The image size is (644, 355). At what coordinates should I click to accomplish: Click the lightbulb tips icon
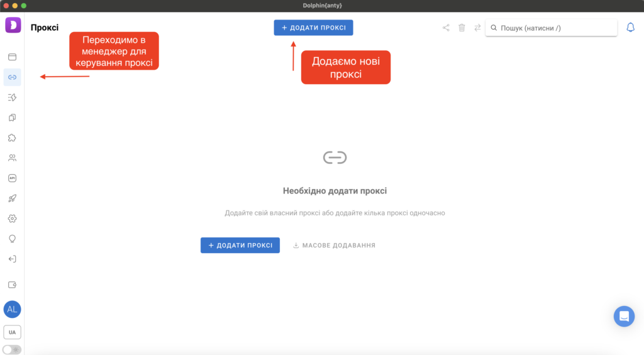coord(12,239)
